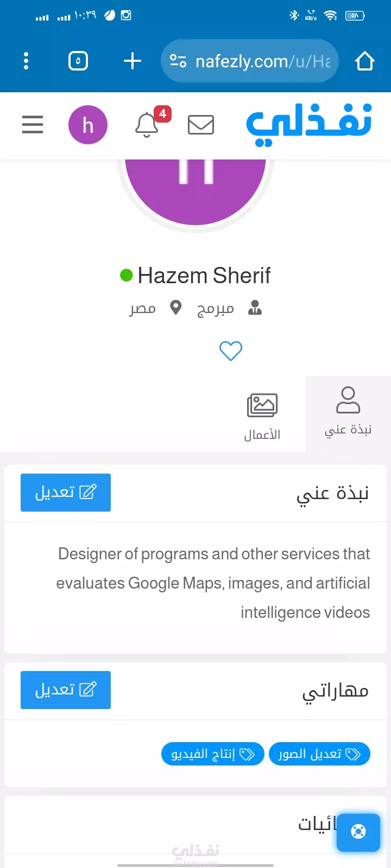Open the hamburger site menu
This screenshot has width=391, height=868.
point(33,125)
